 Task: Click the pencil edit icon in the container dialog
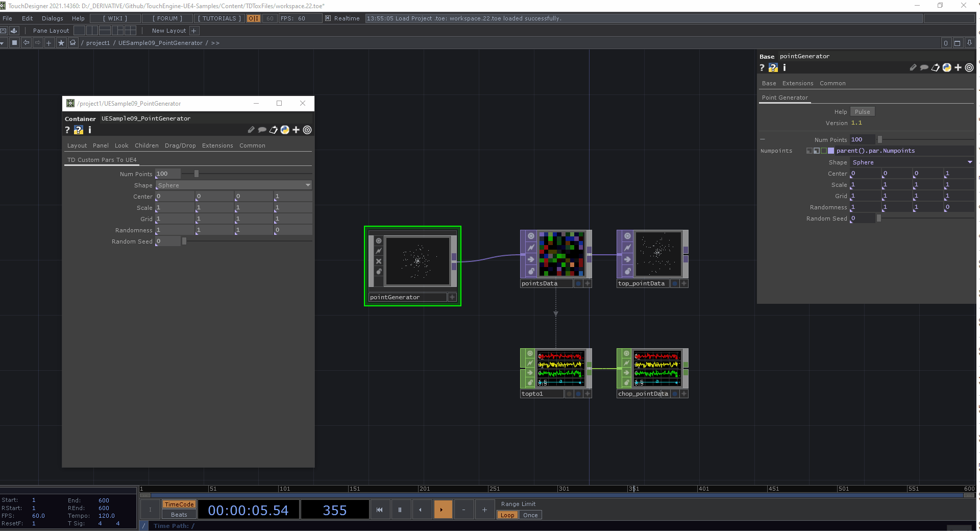tap(251, 130)
